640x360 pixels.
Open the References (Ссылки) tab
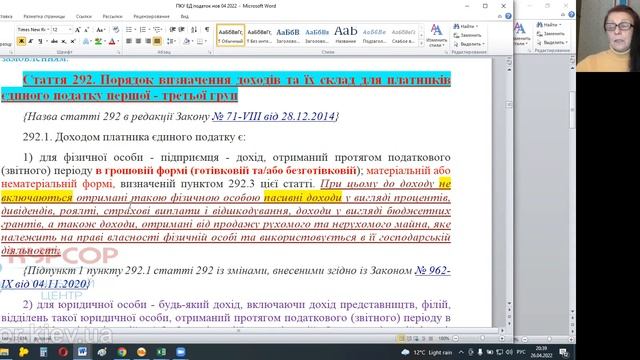click(x=84, y=16)
